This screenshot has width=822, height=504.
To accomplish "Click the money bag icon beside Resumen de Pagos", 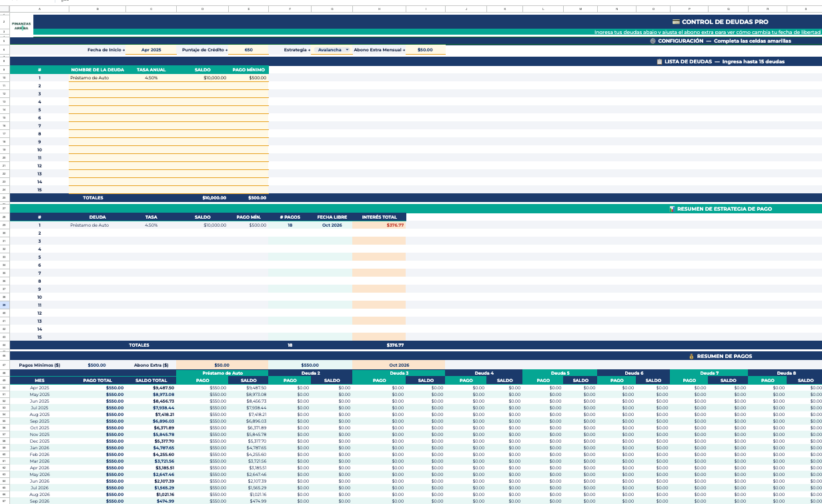I will tap(691, 356).
